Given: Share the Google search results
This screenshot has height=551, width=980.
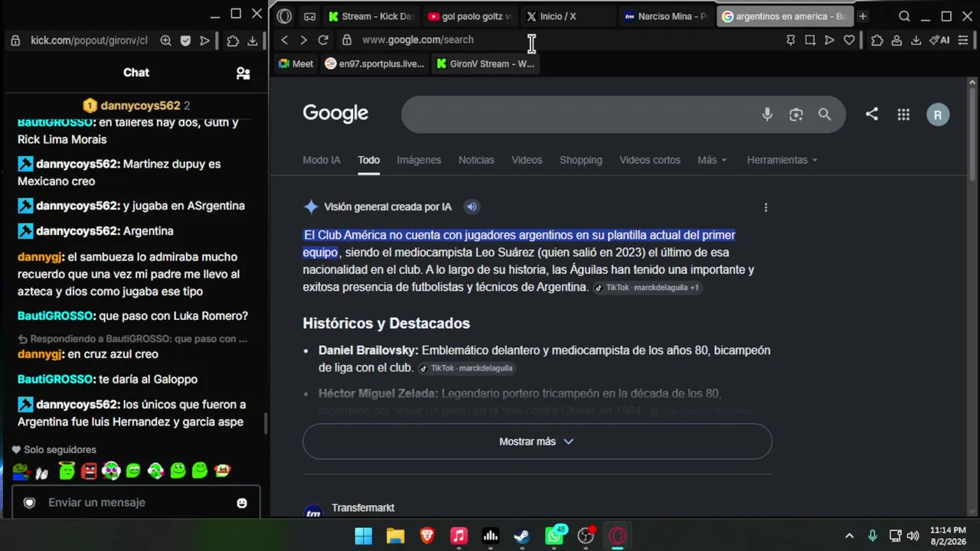Looking at the screenshot, I should point(872,114).
